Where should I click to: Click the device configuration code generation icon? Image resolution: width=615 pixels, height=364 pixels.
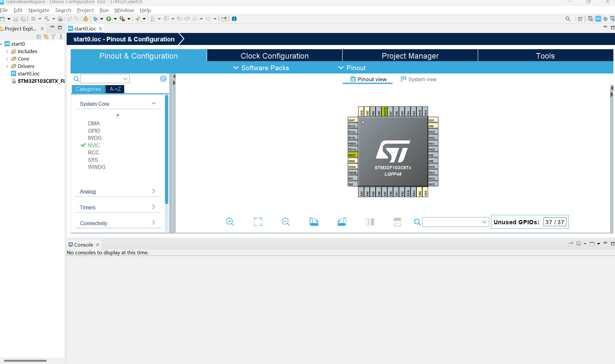[85, 19]
